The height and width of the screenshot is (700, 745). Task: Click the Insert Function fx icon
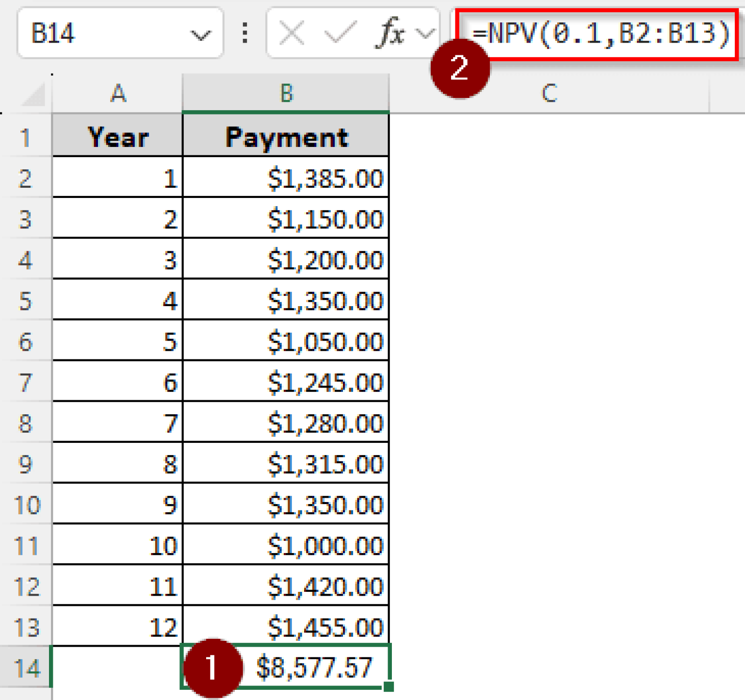click(393, 33)
